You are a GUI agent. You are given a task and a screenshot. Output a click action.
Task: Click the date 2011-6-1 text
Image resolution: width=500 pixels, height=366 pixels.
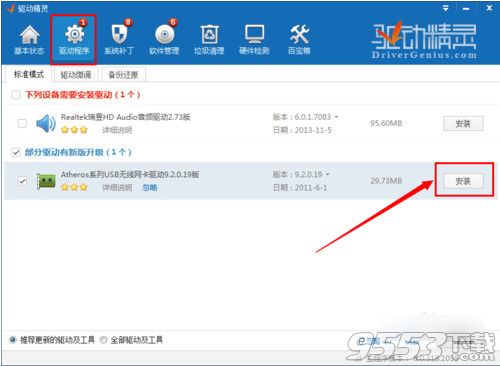[311, 188]
